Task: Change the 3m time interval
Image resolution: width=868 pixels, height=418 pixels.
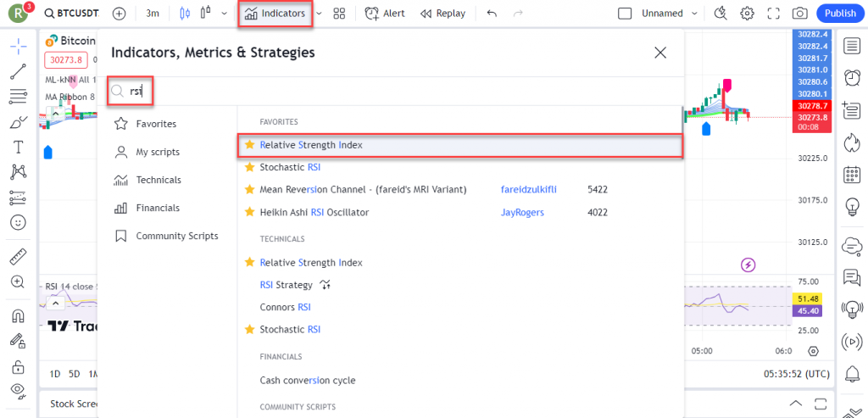Action: click(153, 14)
